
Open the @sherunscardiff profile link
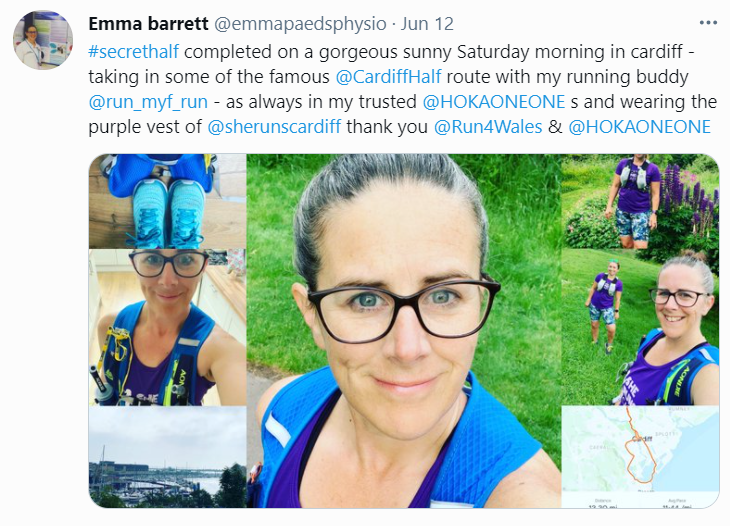[x=274, y=127]
